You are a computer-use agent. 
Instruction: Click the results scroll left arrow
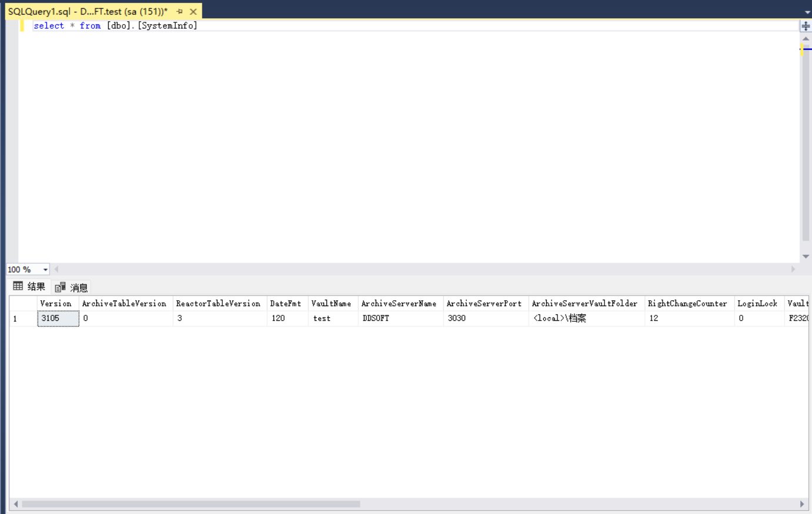[x=15, y=504]
